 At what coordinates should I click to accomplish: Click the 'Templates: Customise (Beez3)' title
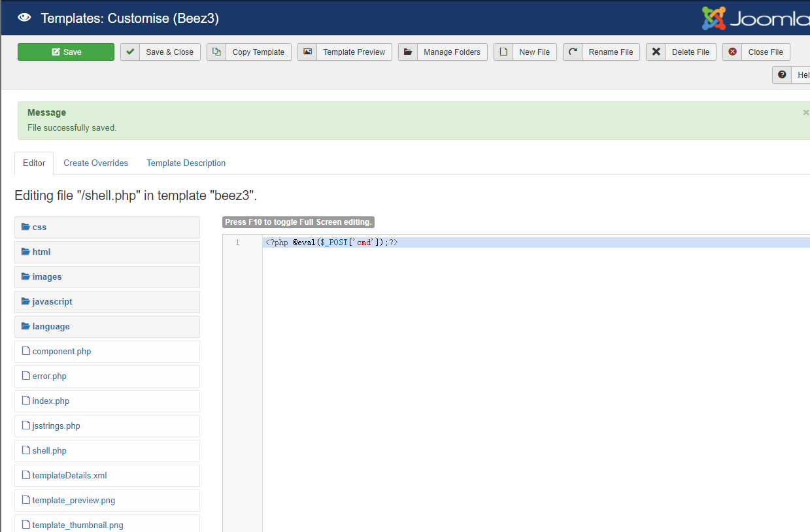[x=130, y=18]
